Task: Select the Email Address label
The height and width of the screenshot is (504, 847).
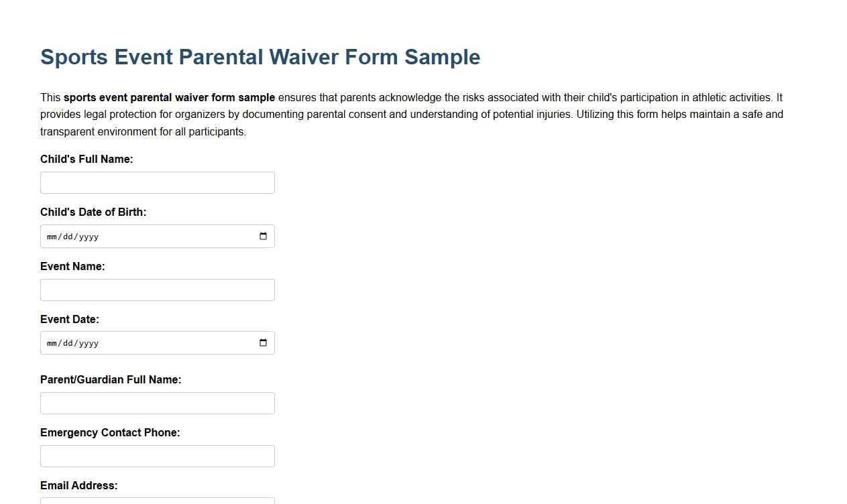Action: 78,485
